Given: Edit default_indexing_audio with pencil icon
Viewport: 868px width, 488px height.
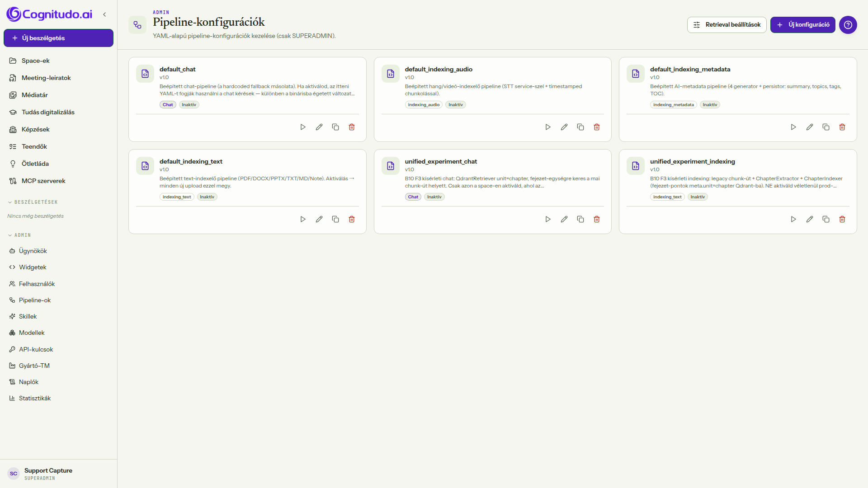Looking at the screenshot, I should pos(564,127).
